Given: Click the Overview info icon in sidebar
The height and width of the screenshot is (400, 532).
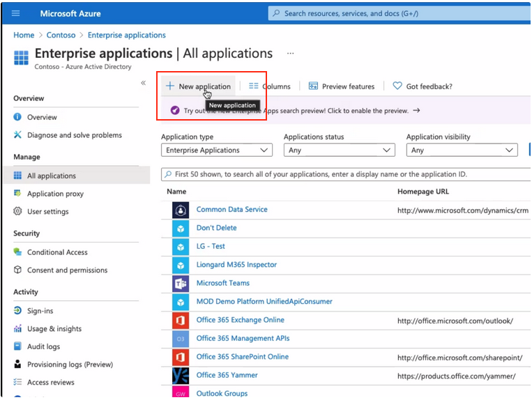Looking at the screenshot, I should coord(17,117).
